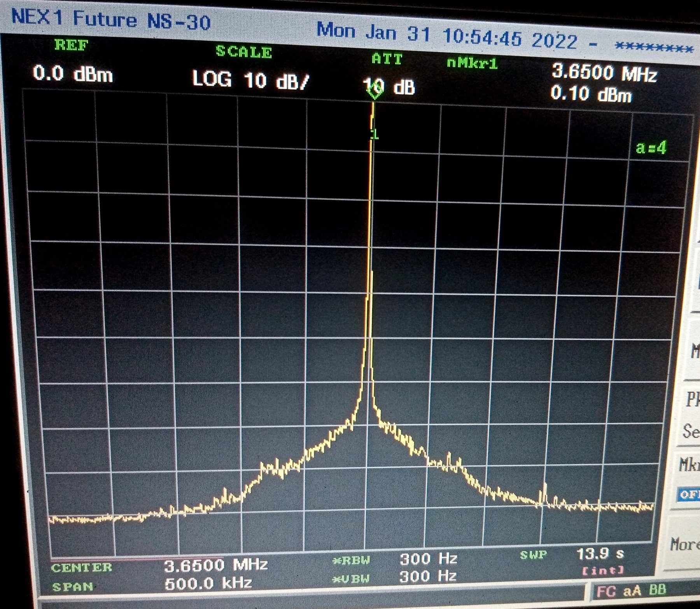Select the REF level value 0.0 dBm
This screenshot has height=609, width=700.
pos(73,73)
